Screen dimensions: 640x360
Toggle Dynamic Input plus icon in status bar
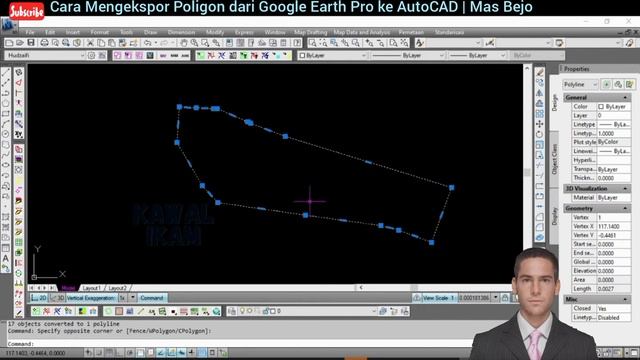(191, 352)
